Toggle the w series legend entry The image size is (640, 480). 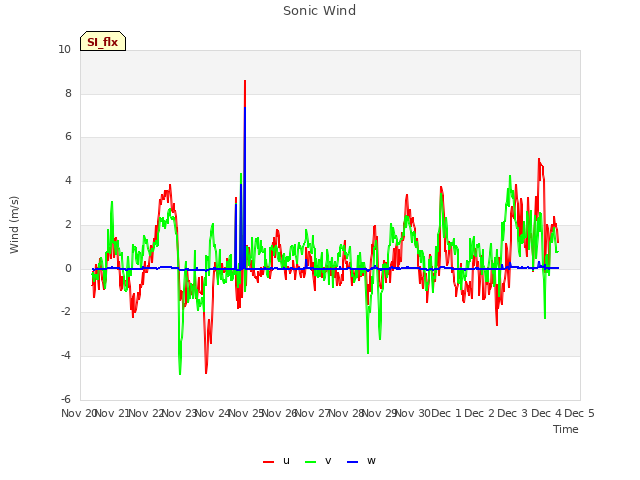(361, 461)
